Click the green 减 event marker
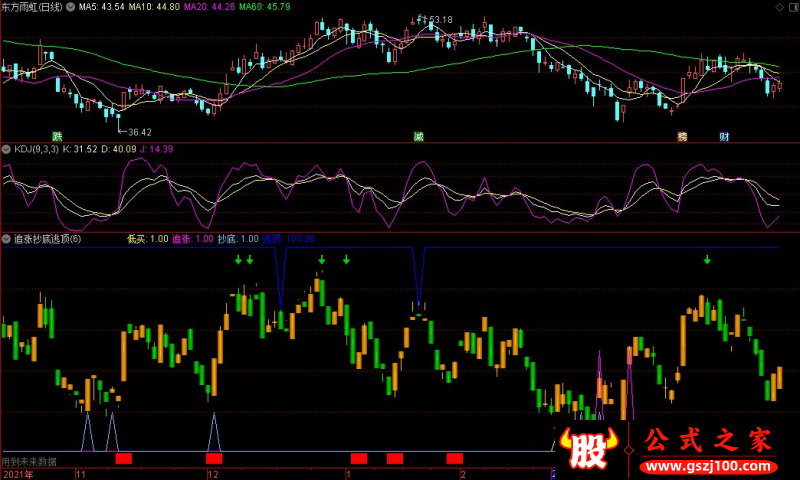The width and height of the screenshot is (800, 480). [418, 136]
